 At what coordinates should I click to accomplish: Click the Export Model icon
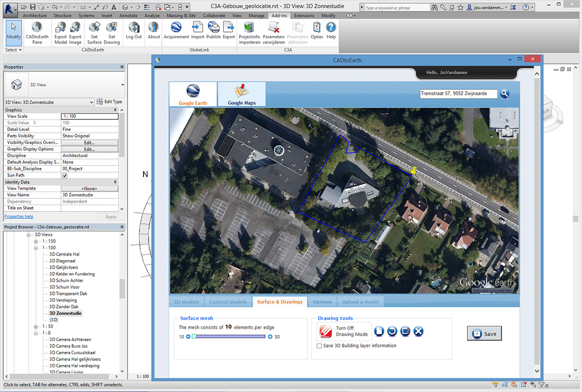tap(61, 33)
